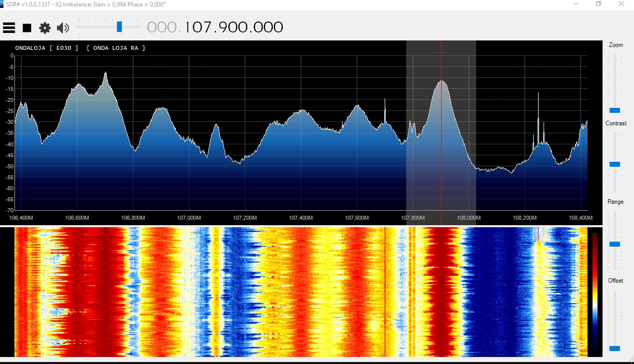Click the Zoom slider handle
Viewport: 634px width, 364px height.
tap(615, 110)
